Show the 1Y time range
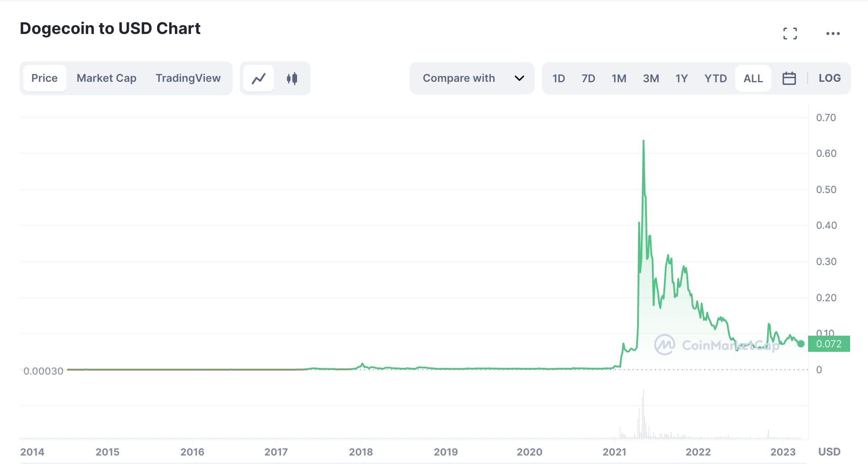 pos(681,79)
